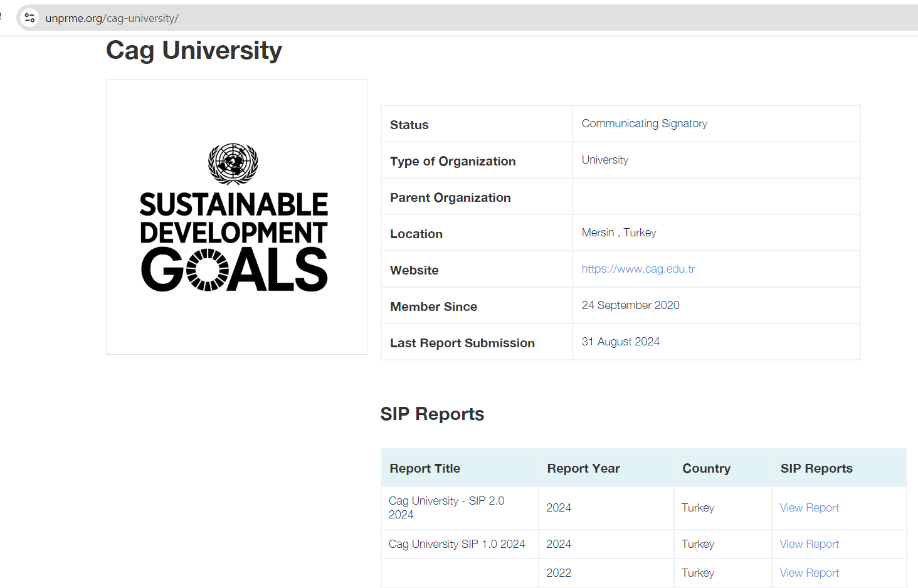This screenshot has height=588, width=918.
Task: Click the Country column header
Action: click(x=706, y=468)
